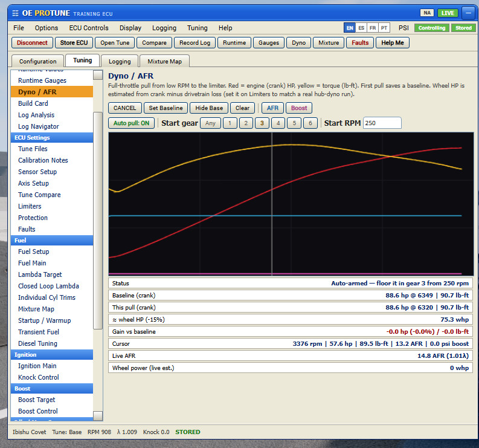
Task: Click the NA badge in title bar
Action: [x=427, y=13]
